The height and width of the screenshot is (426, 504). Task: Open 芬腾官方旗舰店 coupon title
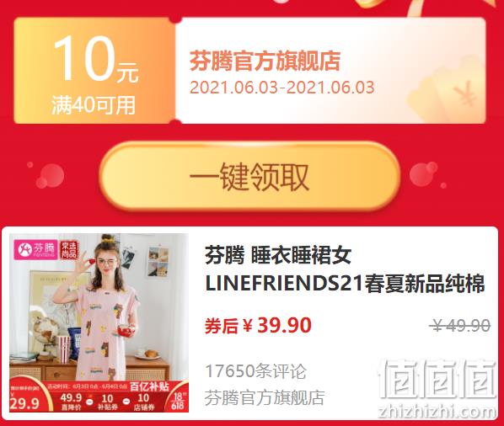click(x=265, y=61)
